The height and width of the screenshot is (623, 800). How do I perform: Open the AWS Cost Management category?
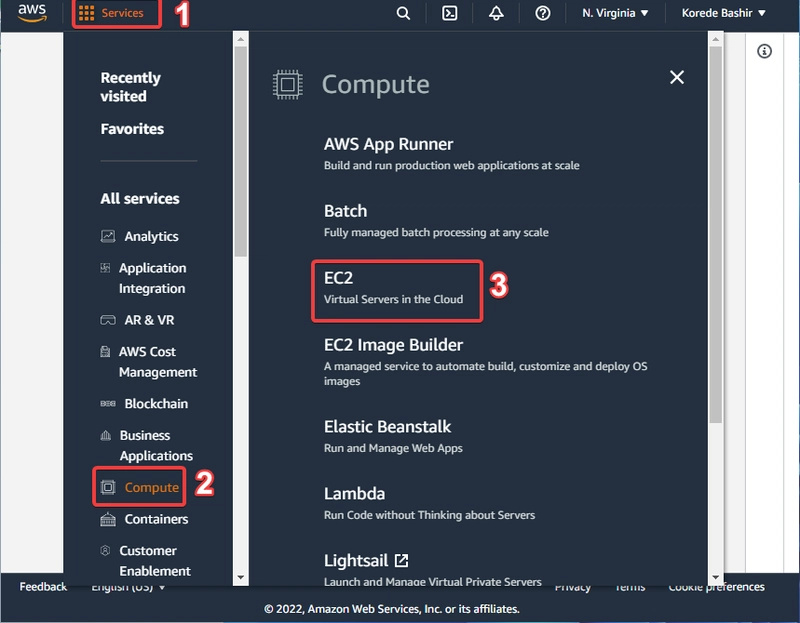click(x=158, y=362)
